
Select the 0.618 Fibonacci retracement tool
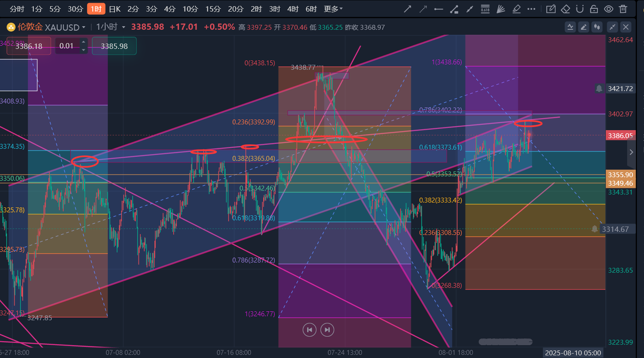pyautogui.click(x=485, y=9)
